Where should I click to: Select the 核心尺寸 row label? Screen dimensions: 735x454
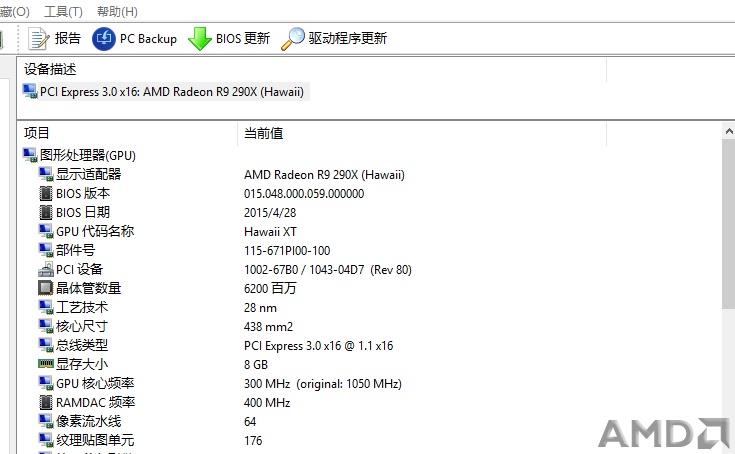point(82,326)
